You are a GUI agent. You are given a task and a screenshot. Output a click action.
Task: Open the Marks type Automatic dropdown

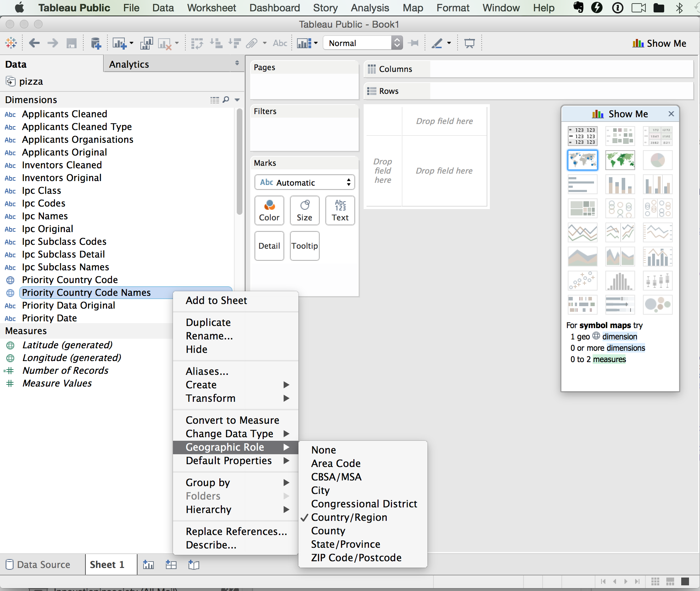point(304,182)
